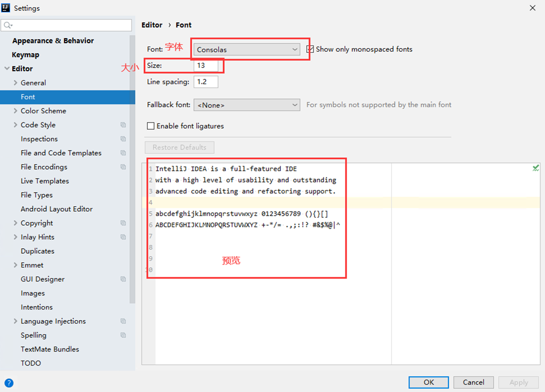Click the Line spacing input field
The height and width of the screenshot is (392, 545).
point(206,81)
